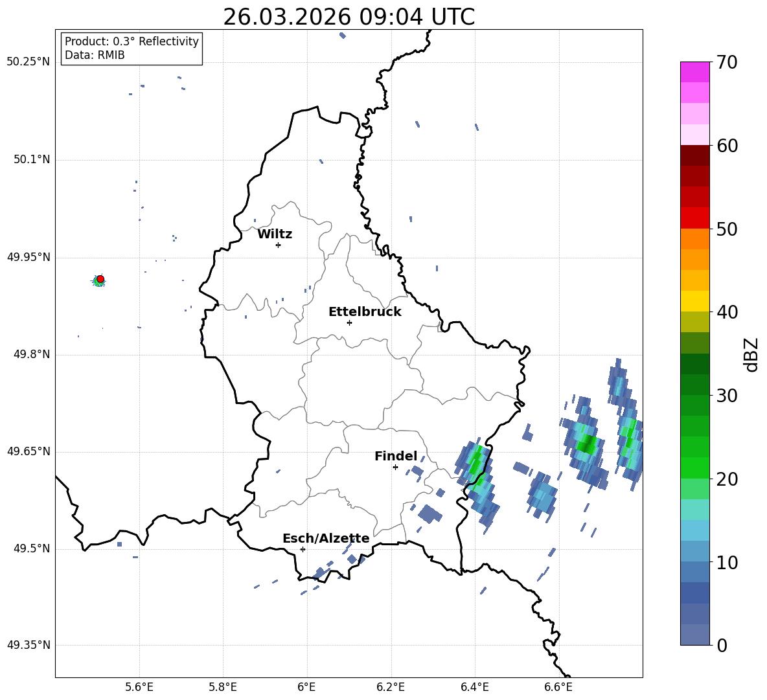
Task: Click the 6.4°E longitude label
Action: click(x=474, y=687)
